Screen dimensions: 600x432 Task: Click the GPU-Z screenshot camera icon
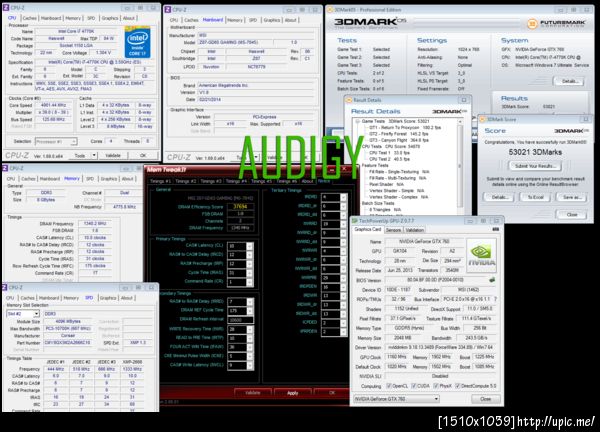click(496, 229)
